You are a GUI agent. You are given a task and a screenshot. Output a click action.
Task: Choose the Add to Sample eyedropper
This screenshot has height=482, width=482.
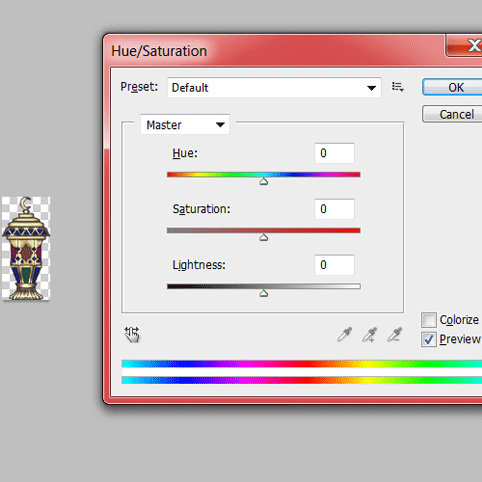click(369, 335)
